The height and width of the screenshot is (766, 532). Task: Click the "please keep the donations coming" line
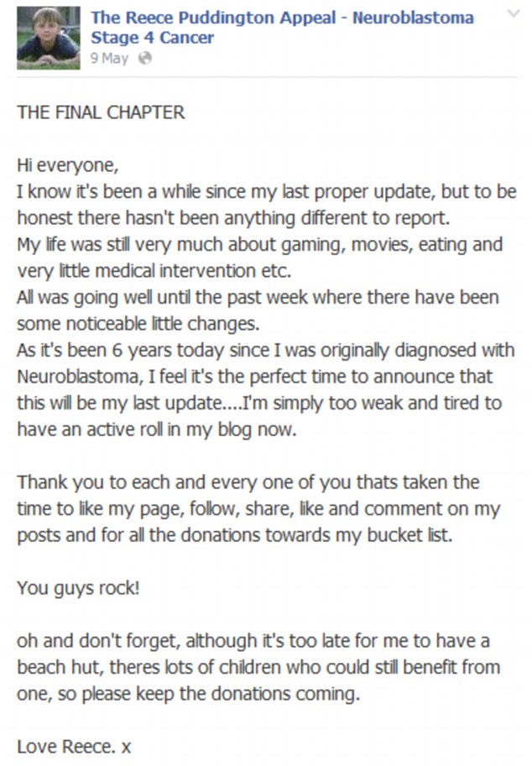189,694
